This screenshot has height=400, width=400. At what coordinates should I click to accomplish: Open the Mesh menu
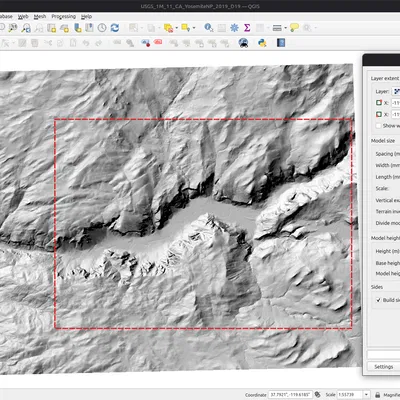[x=40, y=16]
